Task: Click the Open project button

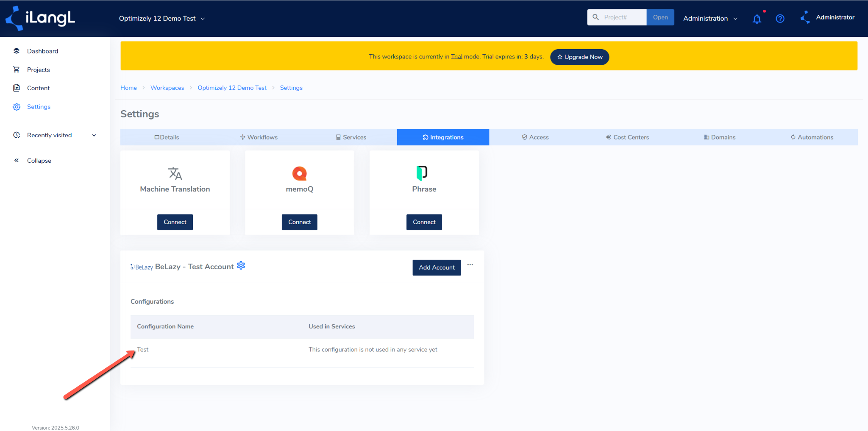Action: coord(660,17)
